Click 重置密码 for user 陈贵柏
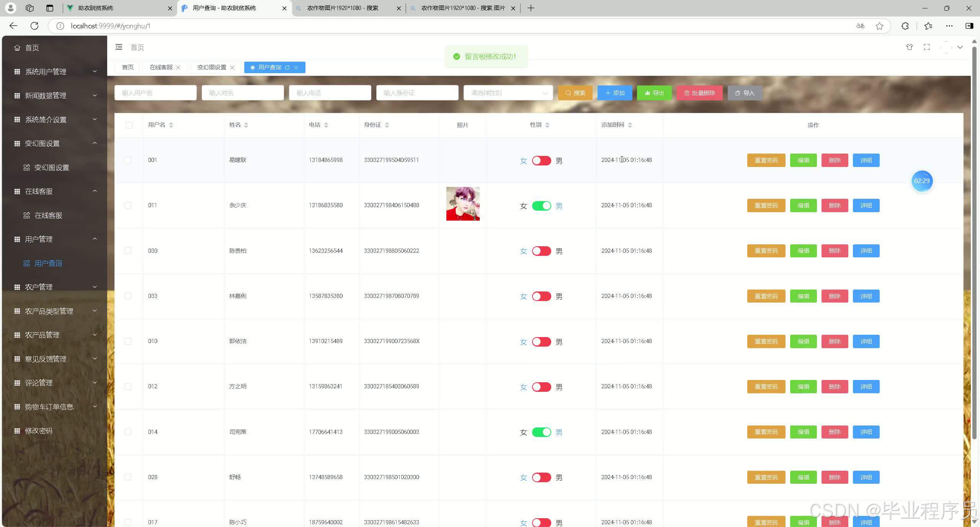This screenshot has width=980, height=527. click(x=766, y=251)
